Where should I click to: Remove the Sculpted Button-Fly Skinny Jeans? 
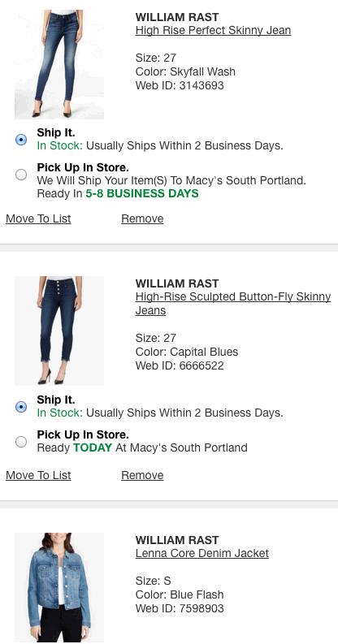142,476
